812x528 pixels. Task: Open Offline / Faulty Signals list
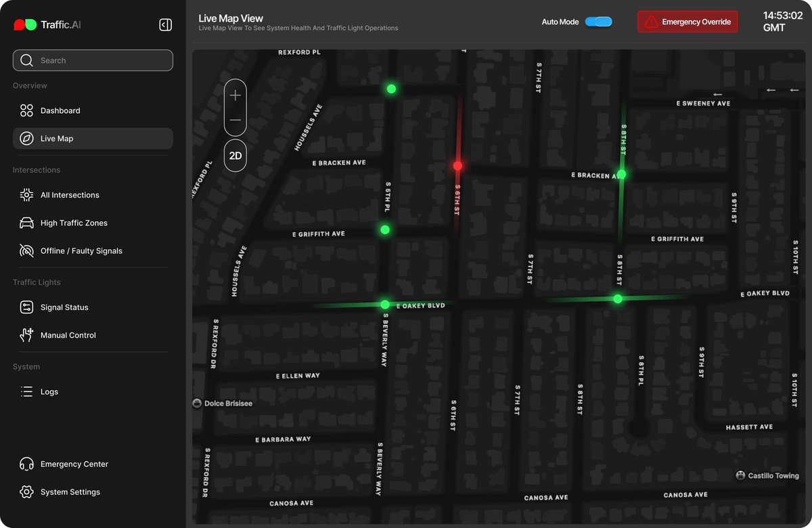point(93,251)
